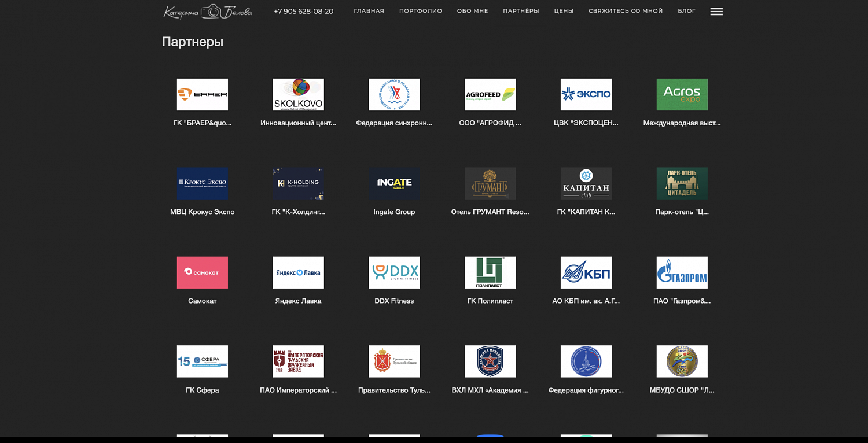Open the Skolkovo logo thumbnail
This screenshot has height=443, width=868.
point(298,94)
